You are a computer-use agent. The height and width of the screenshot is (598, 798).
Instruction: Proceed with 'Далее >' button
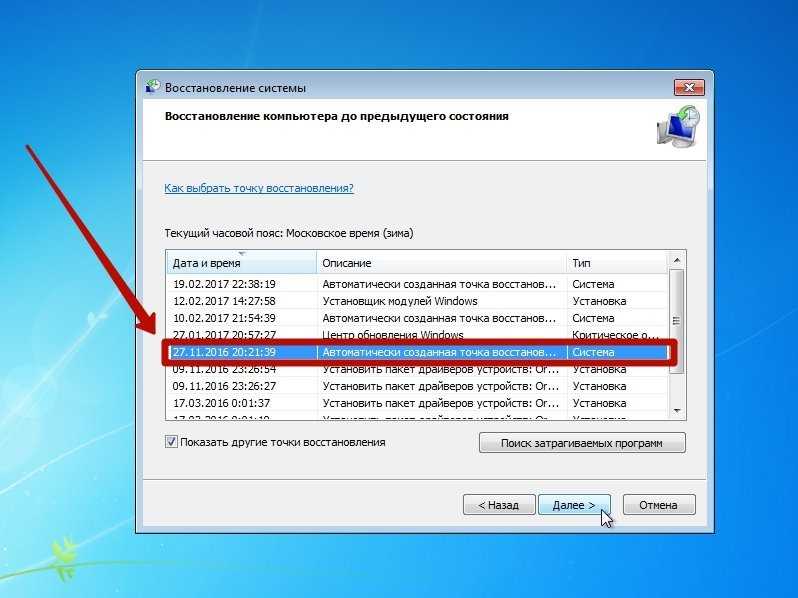tap(574, 505)
